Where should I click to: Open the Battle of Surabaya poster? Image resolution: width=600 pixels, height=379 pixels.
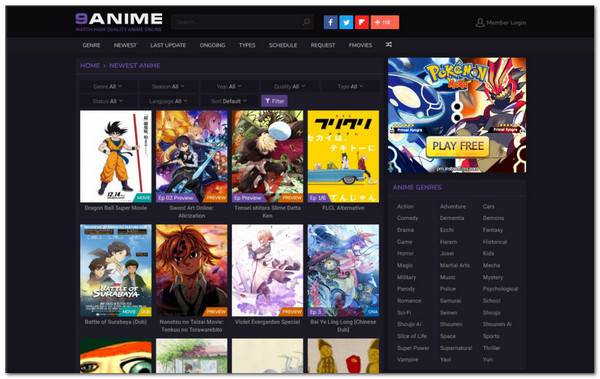116,270
